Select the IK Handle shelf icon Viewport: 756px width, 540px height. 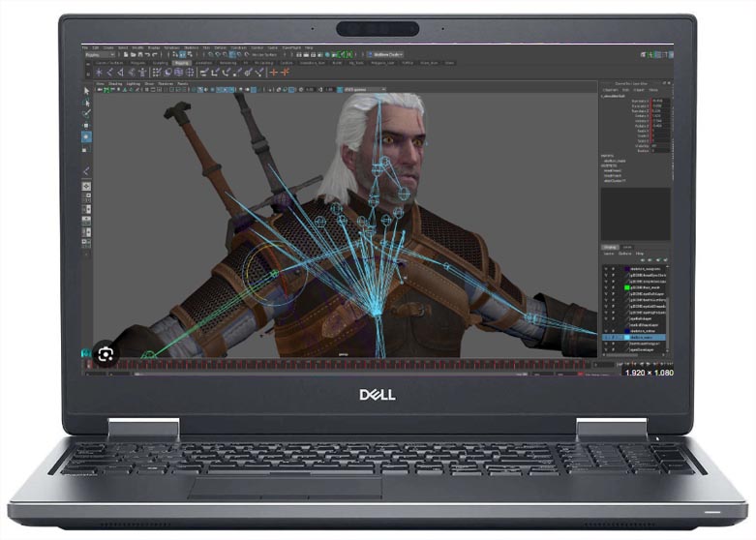[x=121, y=73]
